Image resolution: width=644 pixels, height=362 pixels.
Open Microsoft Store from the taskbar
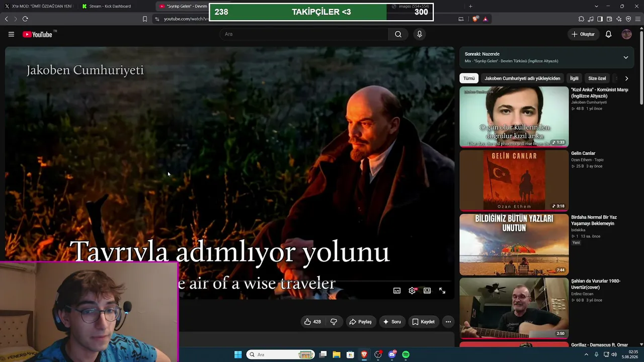click(x=350, y=354)
